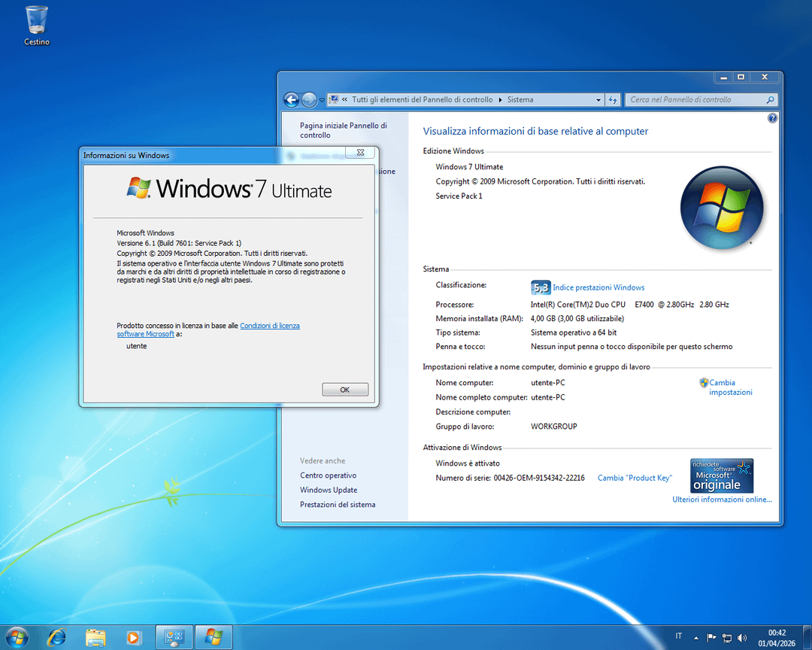Open Windows Explorer folder icon in taskbar
The image size is (812, 650).
click(95, 637)
